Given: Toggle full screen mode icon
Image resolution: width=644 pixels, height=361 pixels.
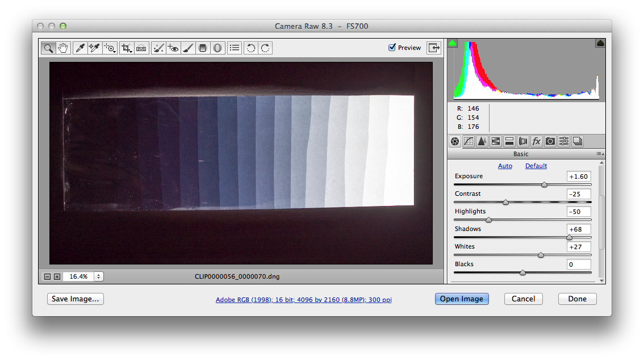Looking at the screenshot, I should click(434, 48).
